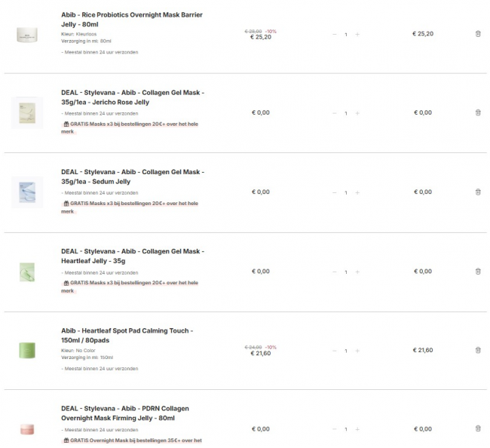Open Rice Probiotics Overnight Mask product thumbnail
This screenshot has width=490, height=448.
pyautogui.click(x=27, y=34)
